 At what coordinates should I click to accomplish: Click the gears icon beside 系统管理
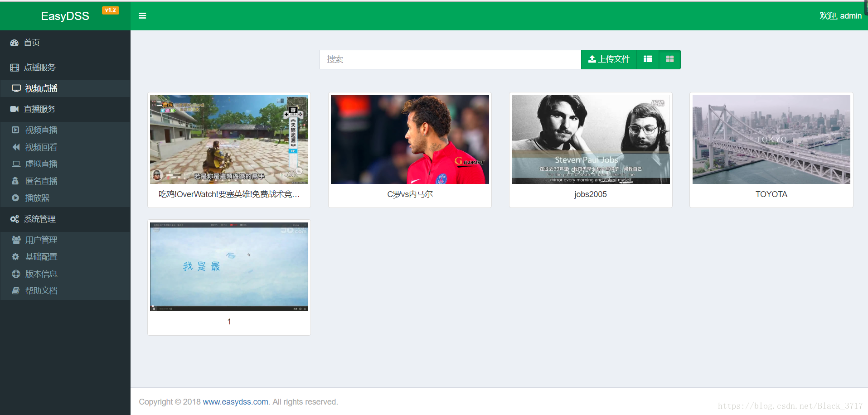15,219
